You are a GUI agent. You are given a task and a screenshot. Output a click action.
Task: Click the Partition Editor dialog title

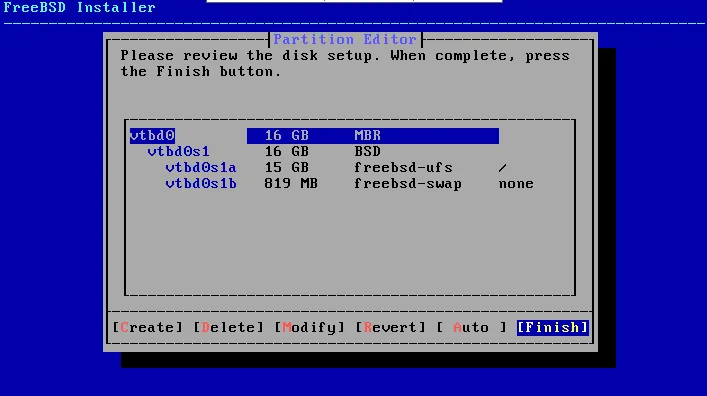[345, 40]
